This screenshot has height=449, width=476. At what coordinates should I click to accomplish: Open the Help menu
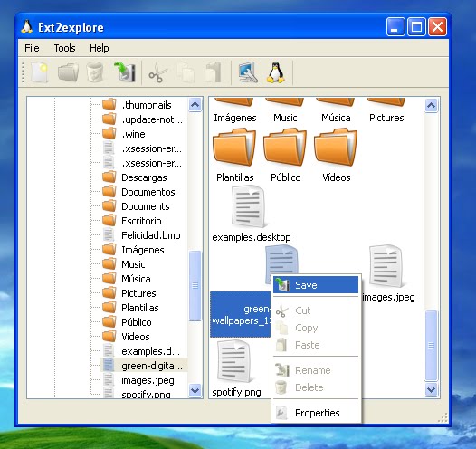point(100,48)
